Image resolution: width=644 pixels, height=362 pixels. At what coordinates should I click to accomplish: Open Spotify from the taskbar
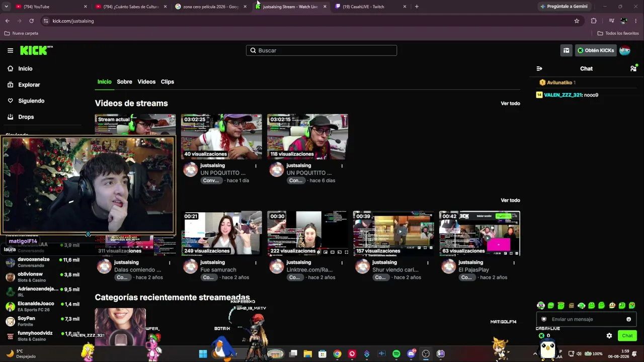coord(396,354)
